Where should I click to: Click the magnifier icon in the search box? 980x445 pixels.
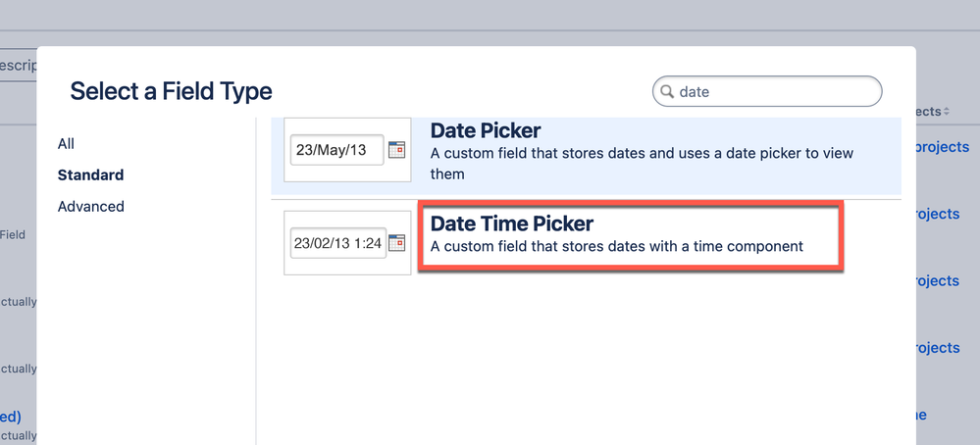(x=667, y=92)
